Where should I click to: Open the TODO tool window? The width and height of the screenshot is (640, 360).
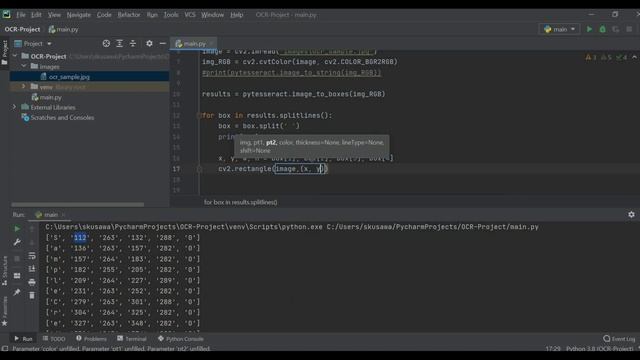54,339
